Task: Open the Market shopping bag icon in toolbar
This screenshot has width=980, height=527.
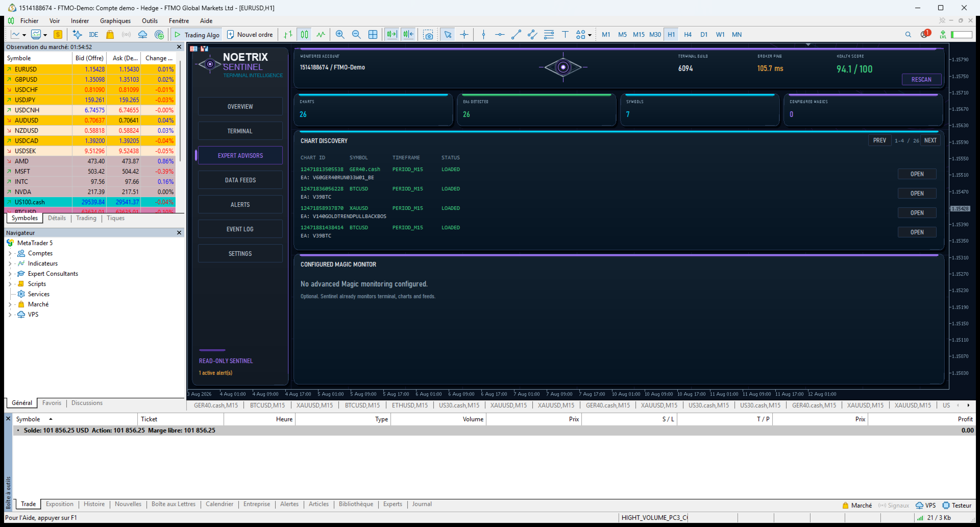Action: point(110,34)
